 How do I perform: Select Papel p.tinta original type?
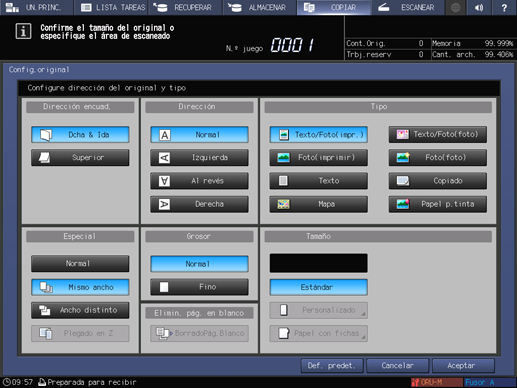point(438,204)
